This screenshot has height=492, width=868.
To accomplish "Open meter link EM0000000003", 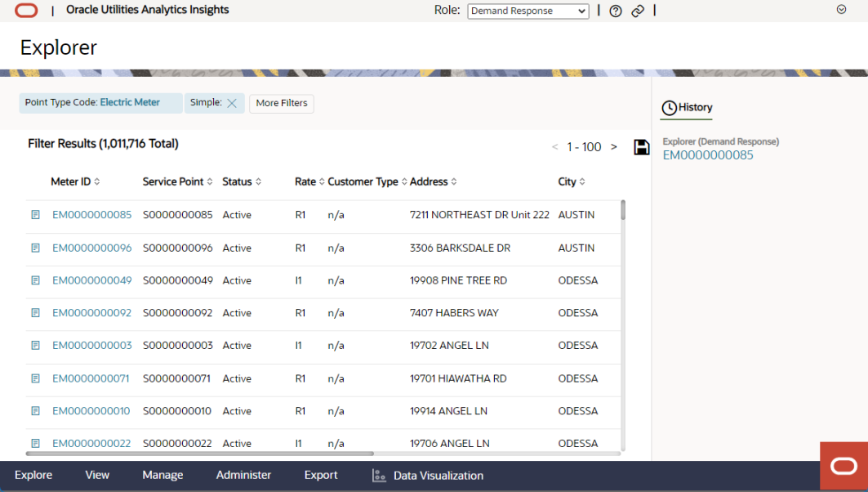I will click(x=92, y=346).
